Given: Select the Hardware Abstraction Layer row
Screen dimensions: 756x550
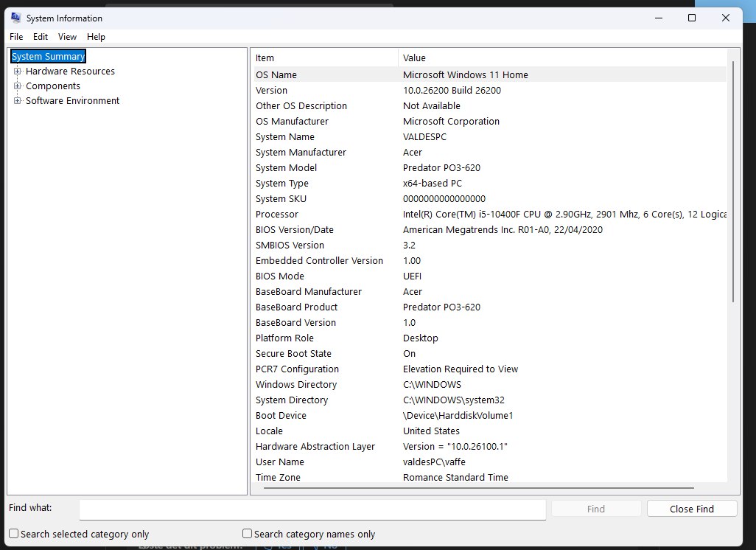Looking at the screenshot, I should (x=490, y=446).
